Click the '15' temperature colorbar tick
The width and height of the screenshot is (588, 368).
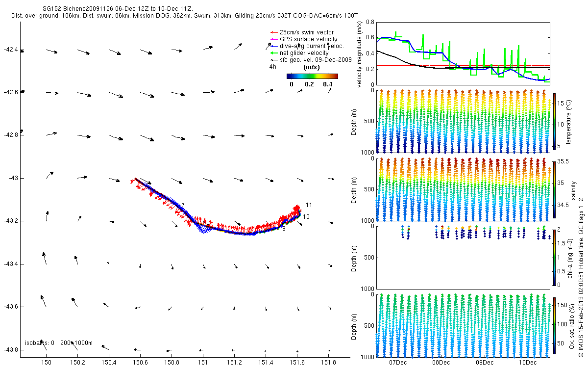point(562,104)
